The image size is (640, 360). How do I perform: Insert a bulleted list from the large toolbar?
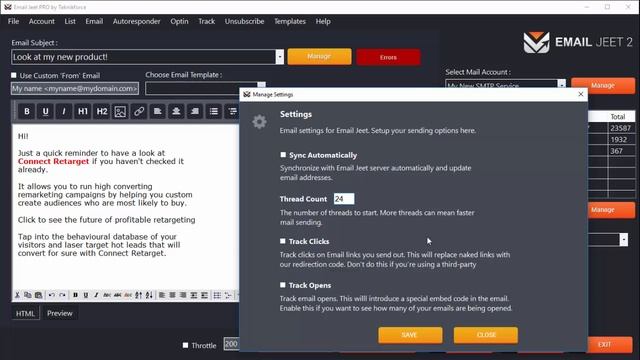[213, 111]
